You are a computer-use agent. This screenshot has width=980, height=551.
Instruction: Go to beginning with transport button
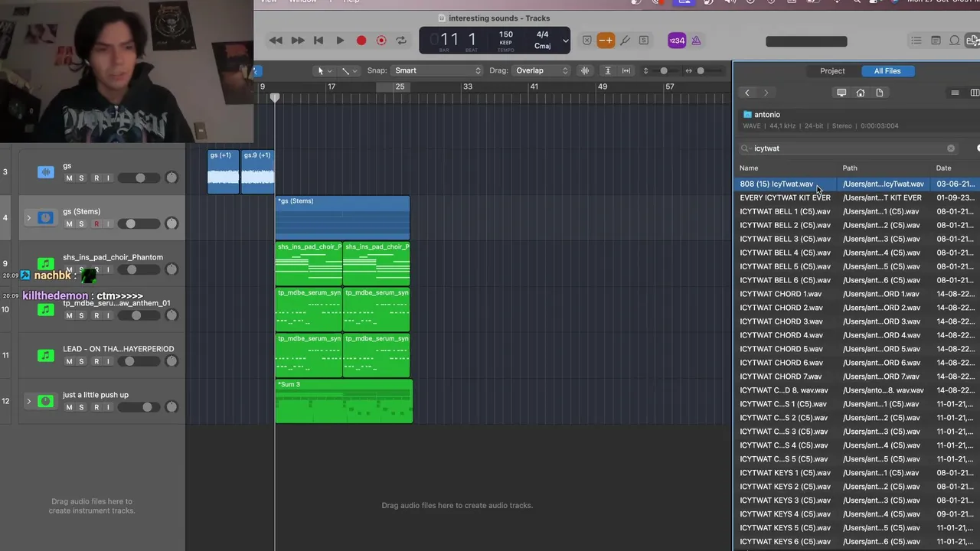318,41
